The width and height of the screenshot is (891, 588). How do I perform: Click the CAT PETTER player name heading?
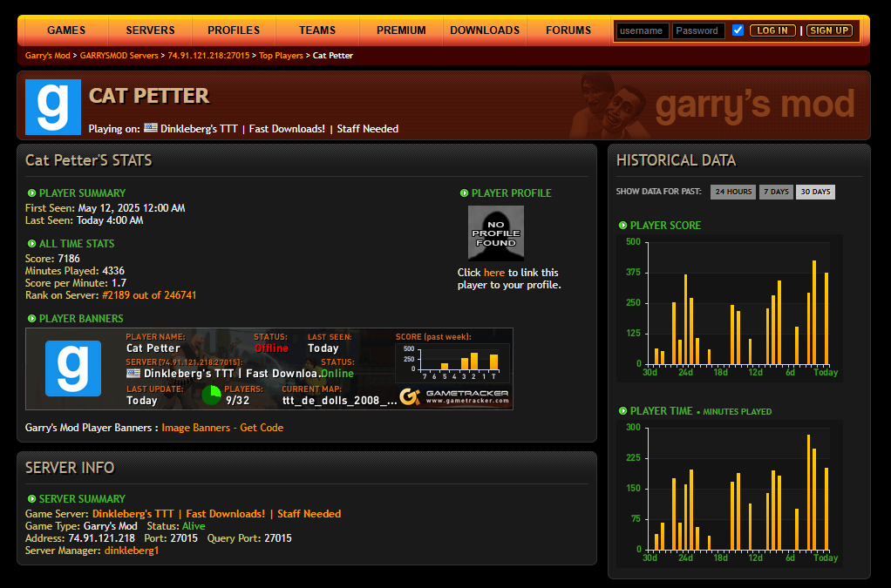point(149,95)
